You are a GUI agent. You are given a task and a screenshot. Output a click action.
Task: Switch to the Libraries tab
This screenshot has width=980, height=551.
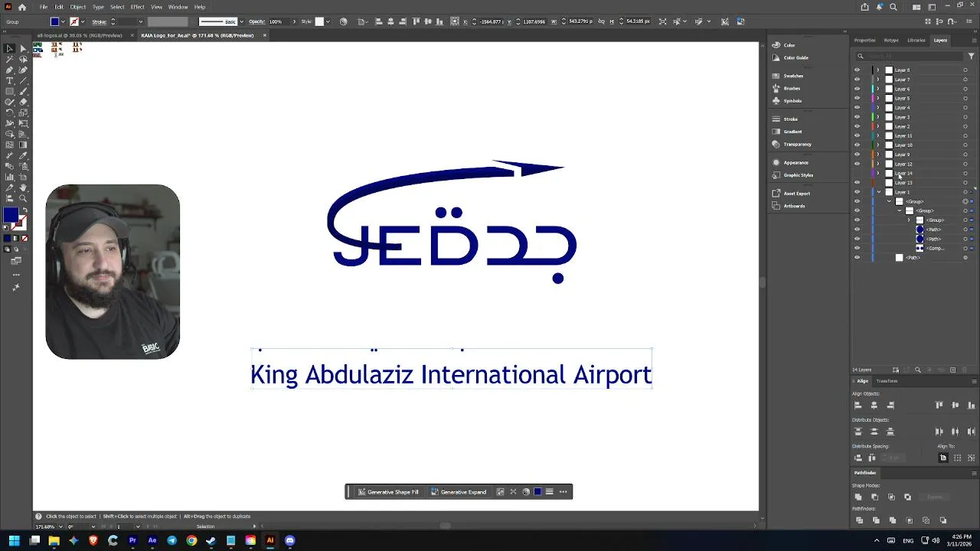click(x=916, y=40)
